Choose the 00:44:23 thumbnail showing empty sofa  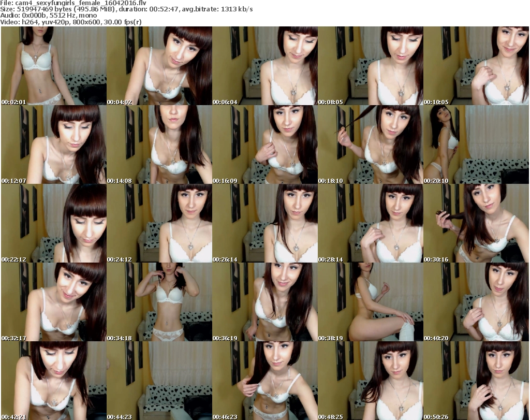coord(159,381)
